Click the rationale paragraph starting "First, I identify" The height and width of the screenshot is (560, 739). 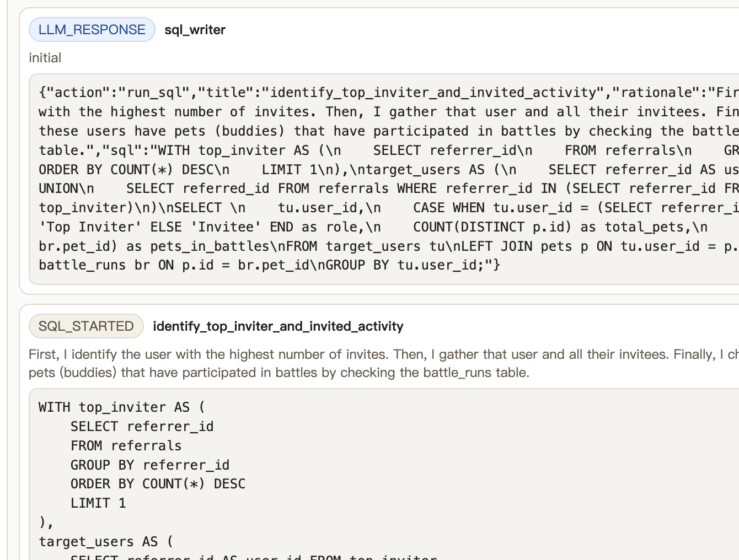coord(331,363)
